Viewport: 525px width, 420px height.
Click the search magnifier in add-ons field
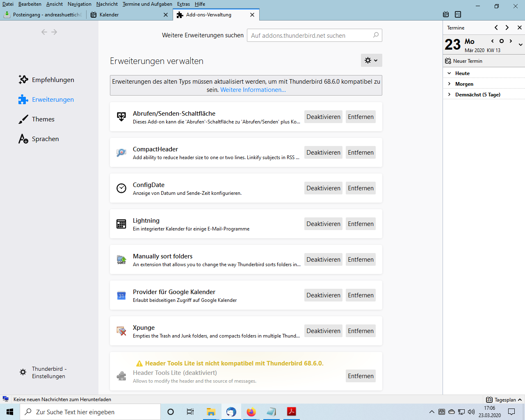(x=376, y=35)
